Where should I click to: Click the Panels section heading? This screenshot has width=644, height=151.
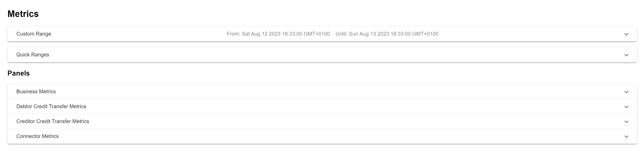[18, 73]
